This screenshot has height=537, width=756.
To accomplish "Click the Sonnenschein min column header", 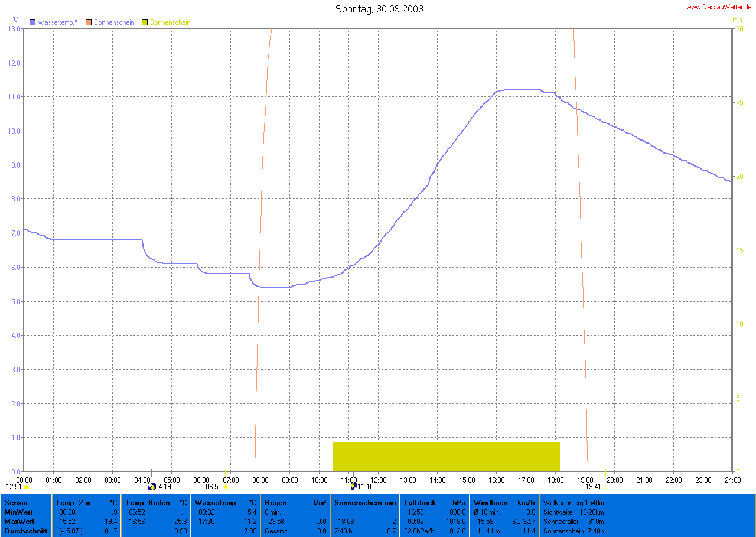I will pos(365,502).
